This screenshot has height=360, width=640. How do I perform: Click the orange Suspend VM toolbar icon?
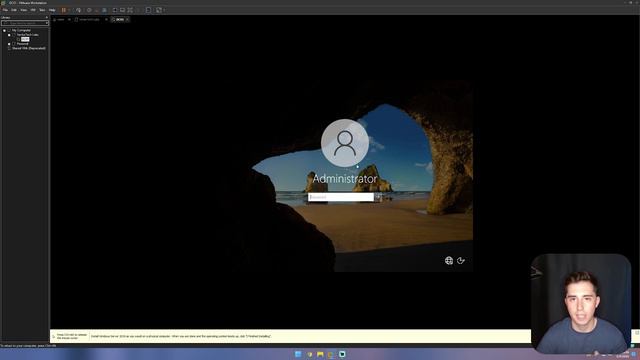(x=64, y=10)
